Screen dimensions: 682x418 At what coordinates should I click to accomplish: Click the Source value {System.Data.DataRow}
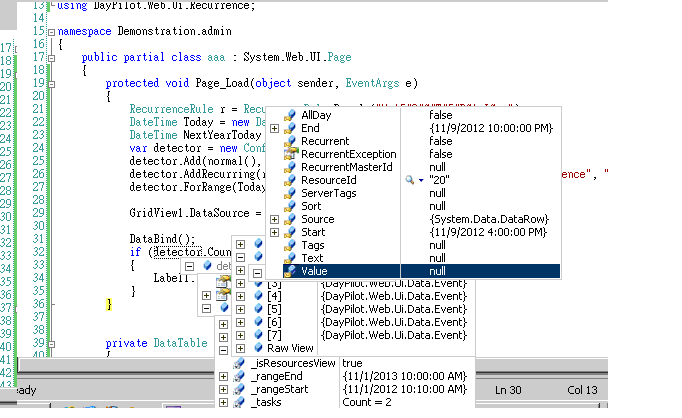(489, 219)
